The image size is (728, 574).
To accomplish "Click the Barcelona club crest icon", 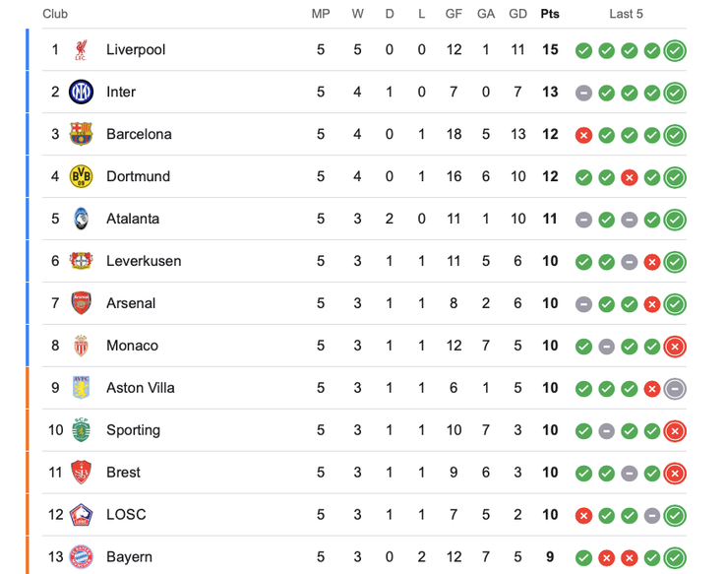I will point(81,135).
